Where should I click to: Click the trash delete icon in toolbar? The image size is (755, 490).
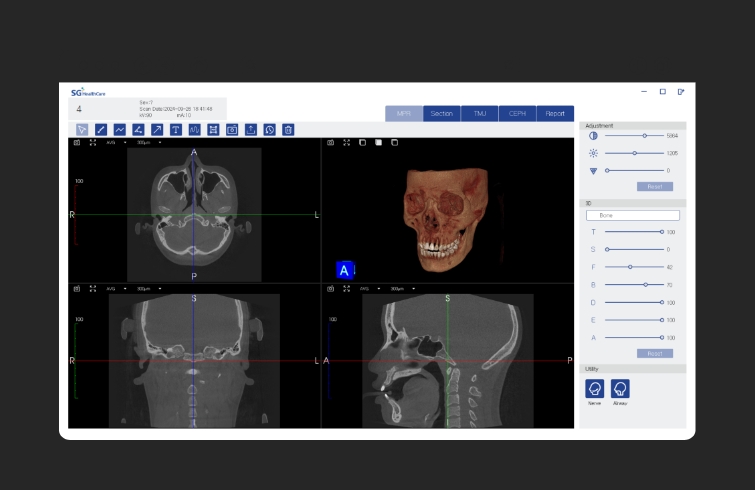coord(288,130)
